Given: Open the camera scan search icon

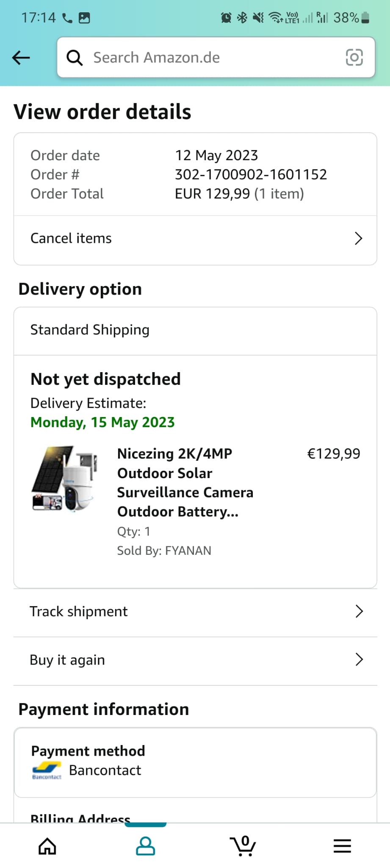Looking at the screenshot, I should coord(354,58).
